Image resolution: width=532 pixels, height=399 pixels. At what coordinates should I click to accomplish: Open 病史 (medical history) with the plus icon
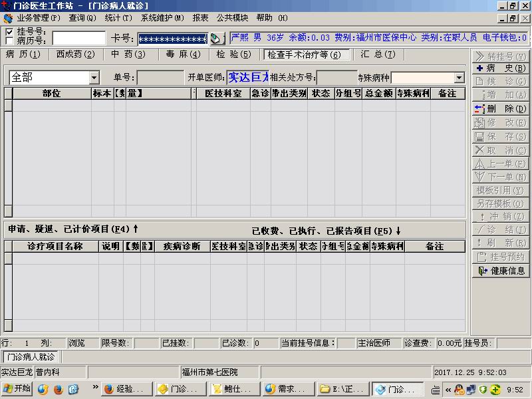pos(501,68)
